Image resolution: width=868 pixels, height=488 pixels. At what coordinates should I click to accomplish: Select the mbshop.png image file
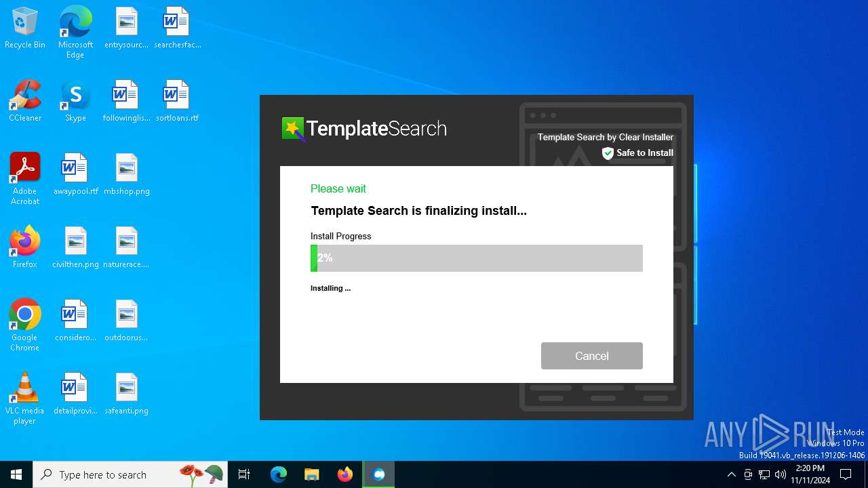click(126, 175)
